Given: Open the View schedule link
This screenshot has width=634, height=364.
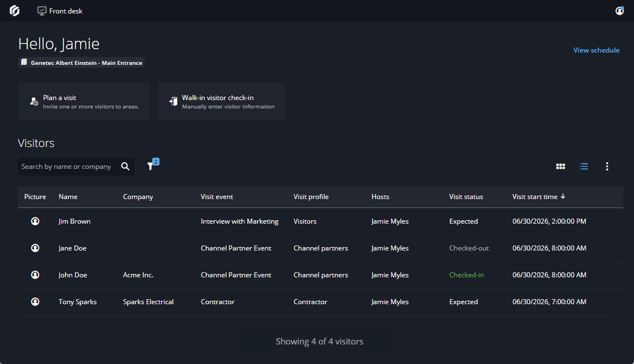Looking at the screenshot, I should (x=596, y=50).
